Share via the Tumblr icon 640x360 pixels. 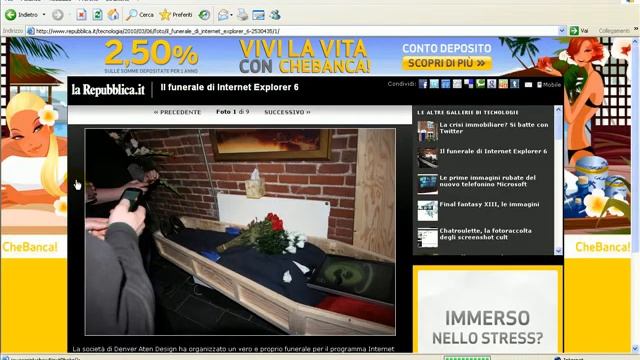pos(514,84)
